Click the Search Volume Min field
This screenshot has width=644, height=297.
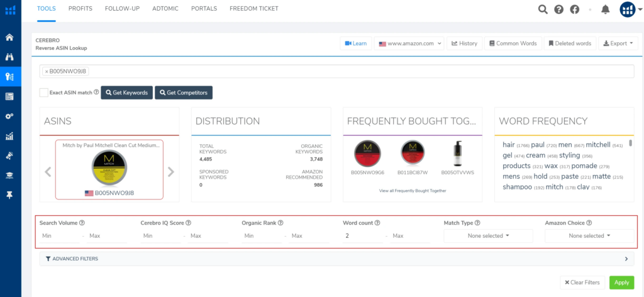click(x=60, y=236)
